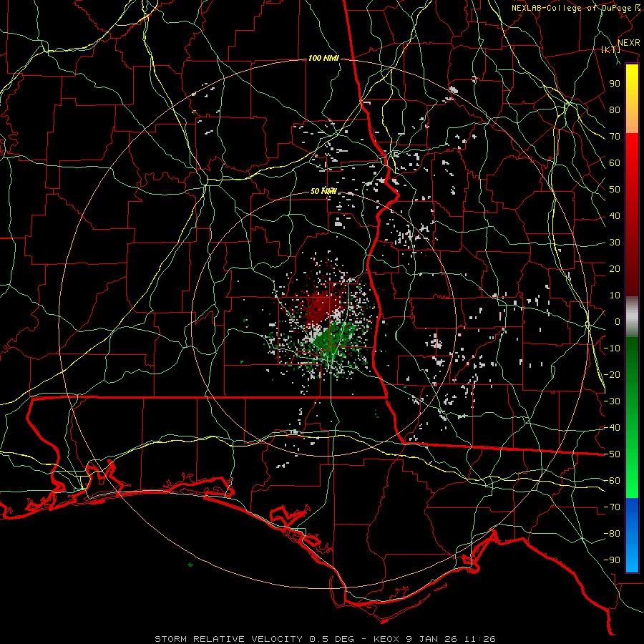Click the positive 70 value on the velocity scale

click(615, 137)
